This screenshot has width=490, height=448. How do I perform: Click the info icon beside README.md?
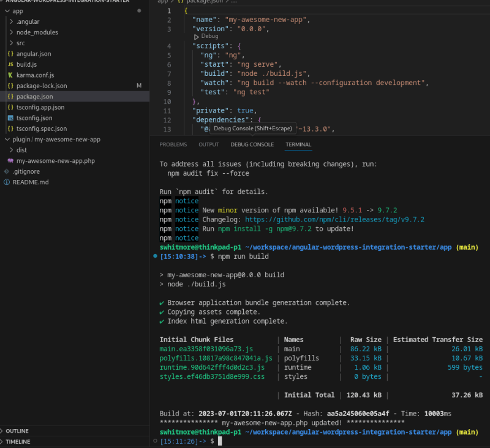[x=7, y=182]
